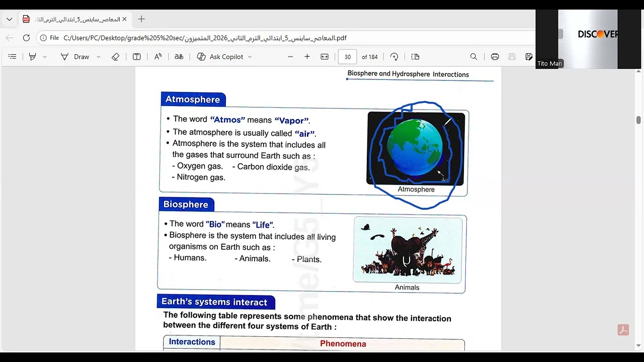Ask Copilot about this PDF
The height and width of the screenshot is (362, 644).
point(220,57)
